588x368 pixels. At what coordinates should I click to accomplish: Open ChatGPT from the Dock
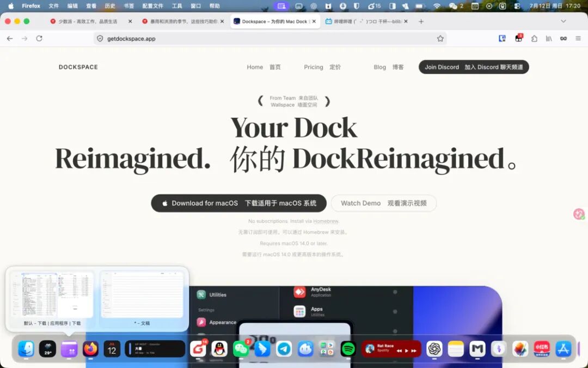click(x=434, y=349)
